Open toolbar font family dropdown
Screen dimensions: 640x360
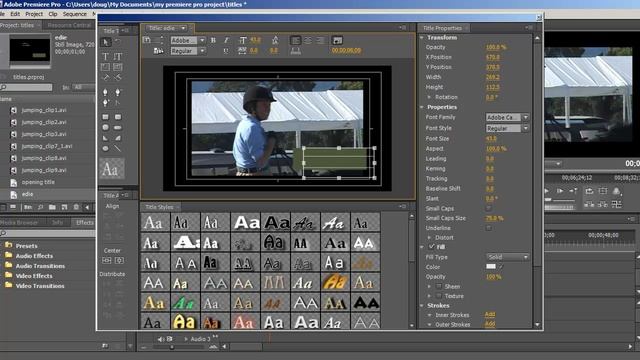188,40
